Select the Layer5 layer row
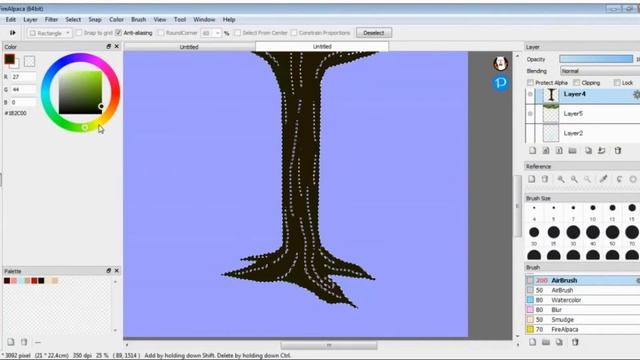The width and height of the screenshot is (640, 360). (x=583, y=113)
